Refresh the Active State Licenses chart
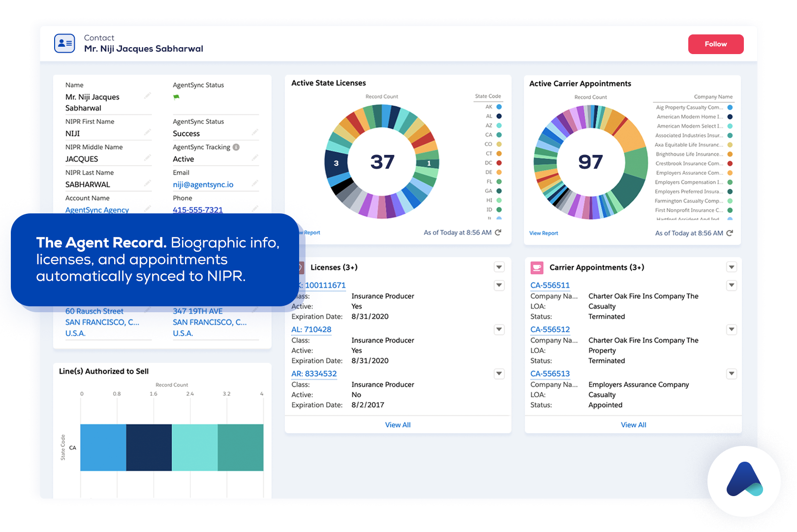The image size is (797, 532). (x=498, y=233)
